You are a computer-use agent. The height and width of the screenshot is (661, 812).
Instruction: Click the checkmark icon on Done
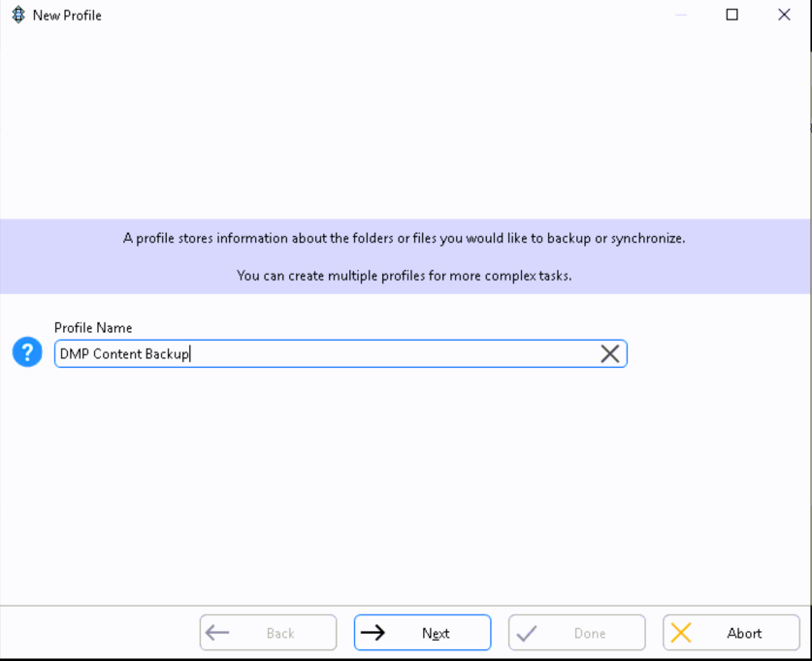(x=527, y=633)
